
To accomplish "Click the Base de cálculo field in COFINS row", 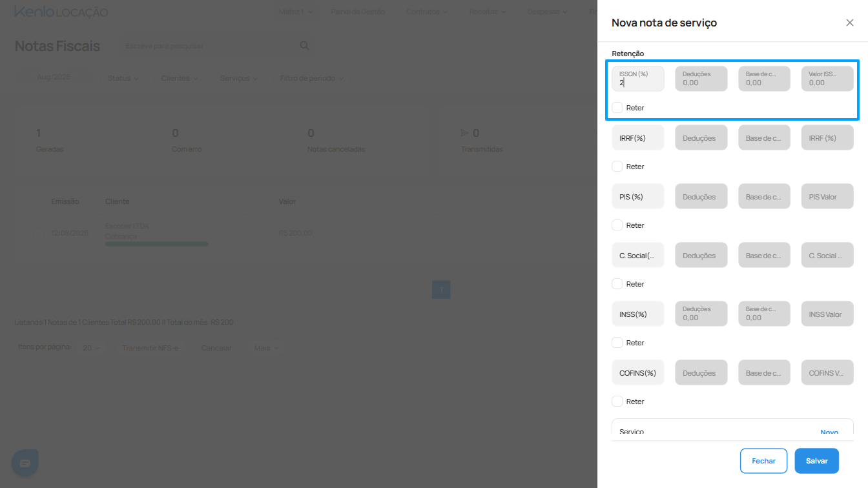I will click(765, 372).
